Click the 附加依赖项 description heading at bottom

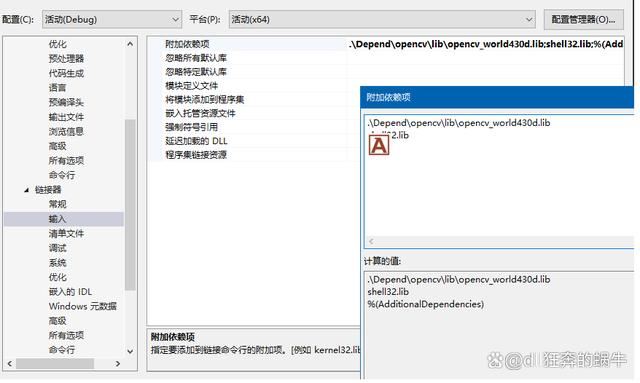(173, 337)
